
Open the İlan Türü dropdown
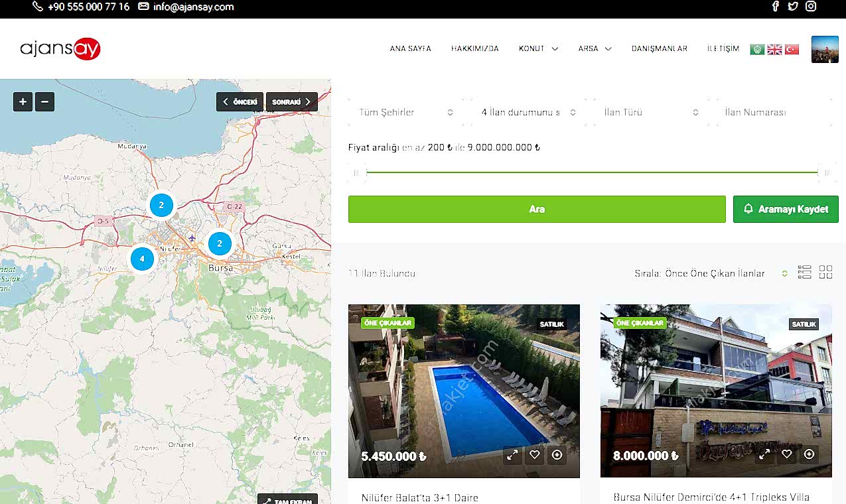point(650,113)
